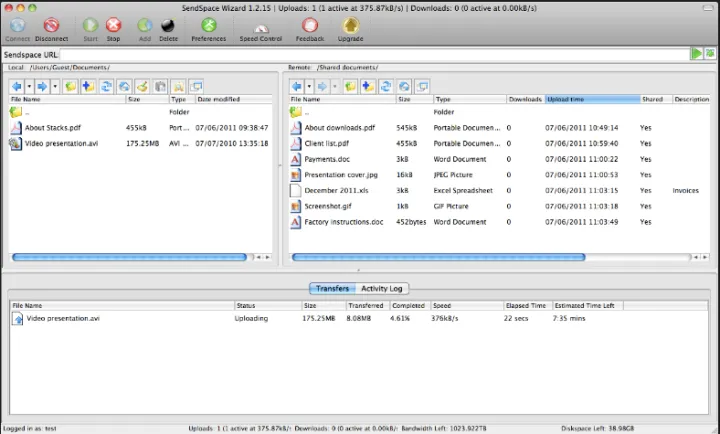Open the local back history dropdown
Image resolution: width=720 pixels, height=434 pixels.
30,87
